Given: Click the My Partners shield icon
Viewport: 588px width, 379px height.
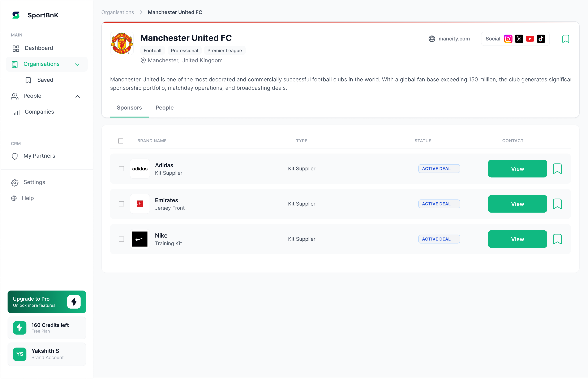Looking at the screenshot, I should [x=15, y=156].
